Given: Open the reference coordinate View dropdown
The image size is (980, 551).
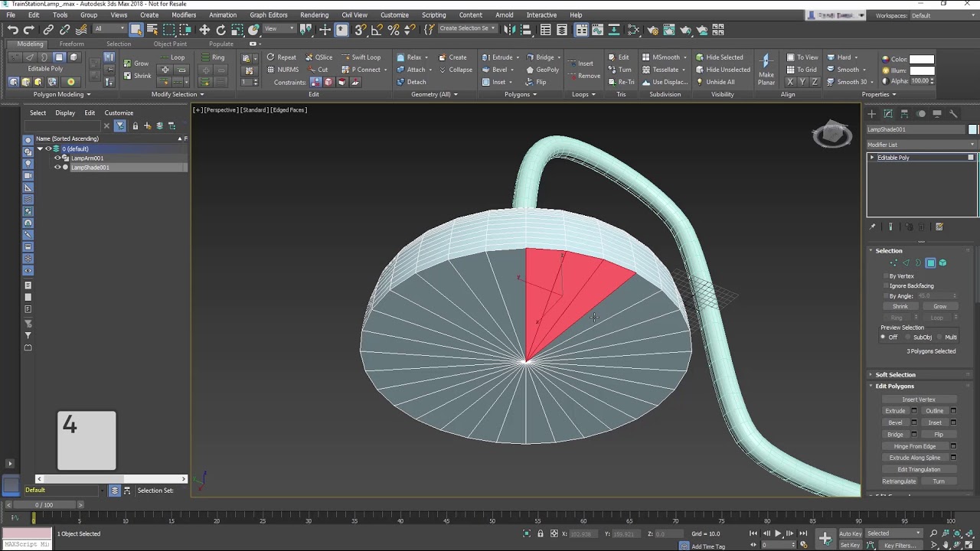Looking at the screenshot, I should (280, 29).
